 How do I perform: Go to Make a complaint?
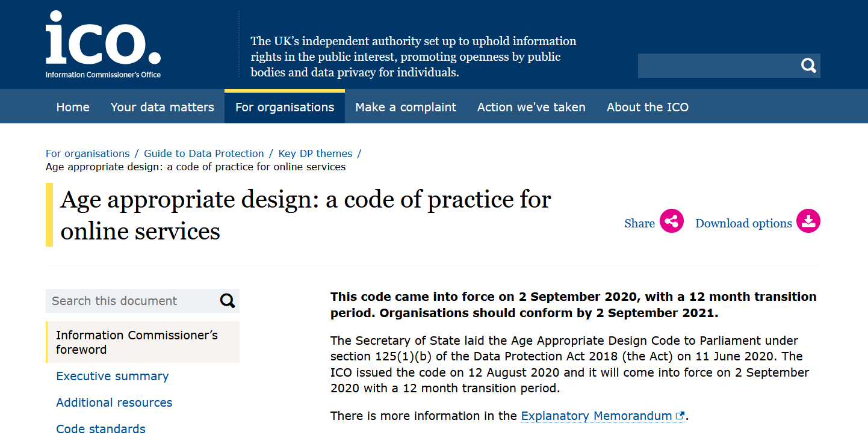tap(406, 107)
